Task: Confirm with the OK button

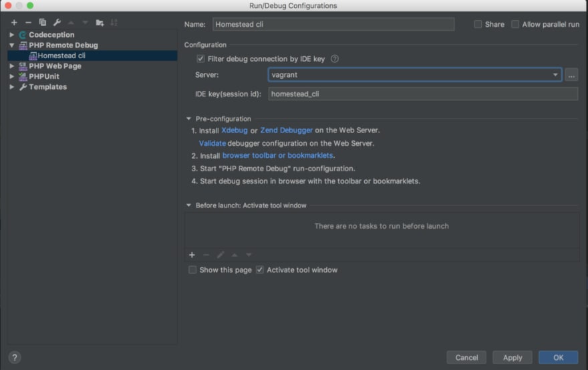Action: point(559,357)
